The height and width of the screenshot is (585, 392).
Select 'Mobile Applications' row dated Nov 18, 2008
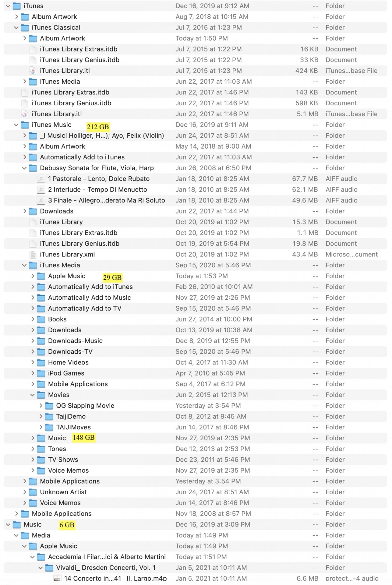(195, 514)
